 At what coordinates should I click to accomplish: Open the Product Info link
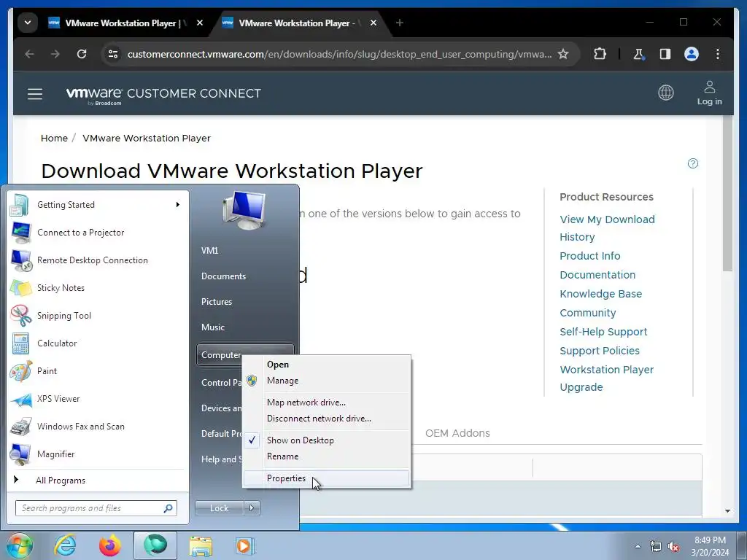coord(589,256)
